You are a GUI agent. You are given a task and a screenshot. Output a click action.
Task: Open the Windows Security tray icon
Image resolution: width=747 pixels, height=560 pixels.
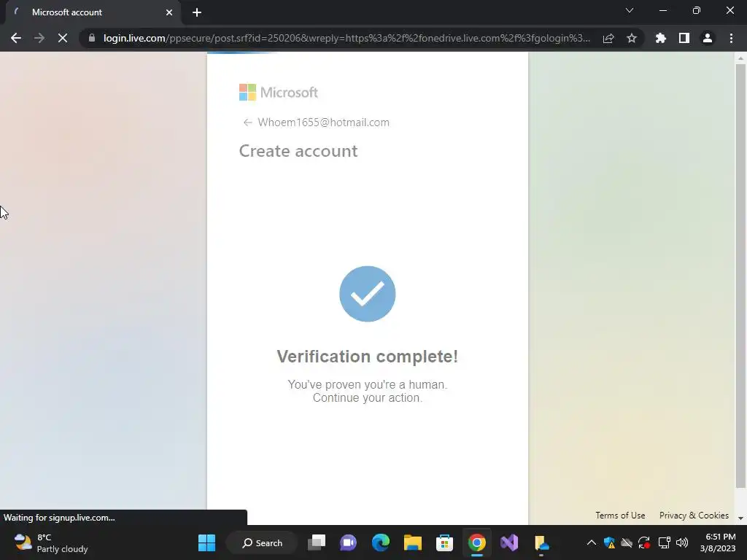click(x=609, y=542)
